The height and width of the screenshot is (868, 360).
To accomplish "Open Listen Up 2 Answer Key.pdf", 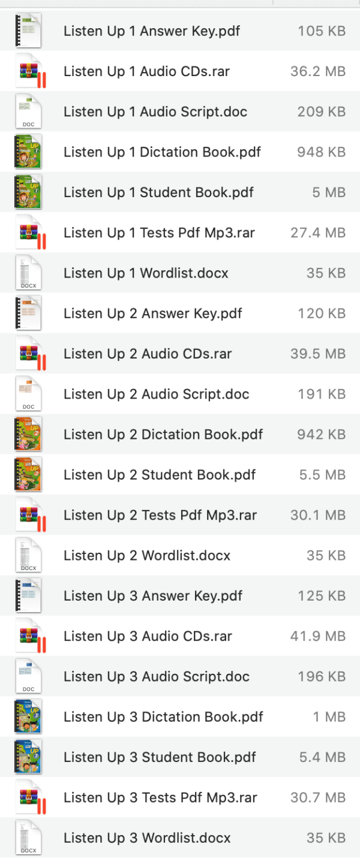I will [152, 313].
